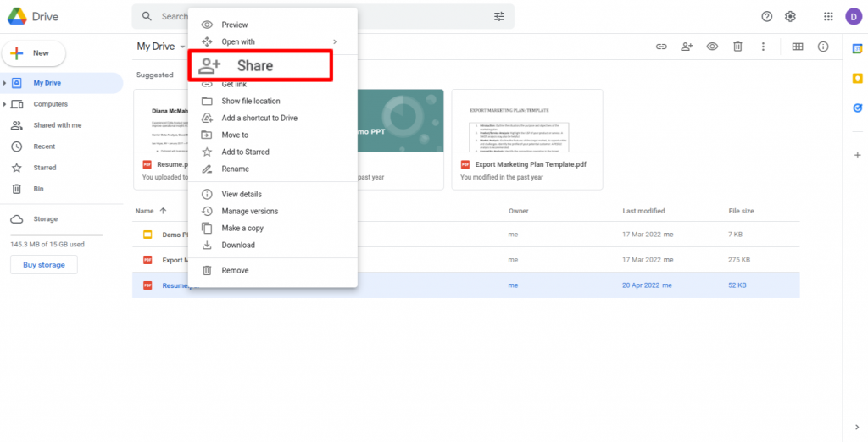The height and width of the screenshot is (442, 868).
Task: Open the Settings gear icon
Action: (790, 17)
